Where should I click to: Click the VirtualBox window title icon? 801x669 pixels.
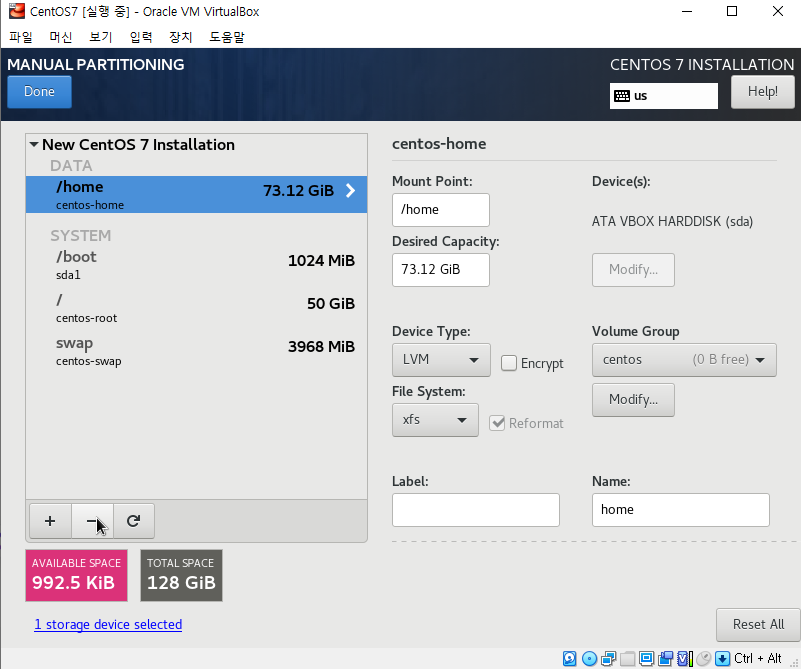[x=17, y=11]
